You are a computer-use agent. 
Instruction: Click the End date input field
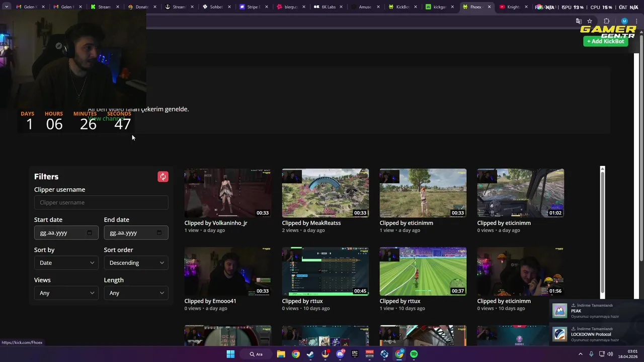pyautogui.click(x=136, y=233)
